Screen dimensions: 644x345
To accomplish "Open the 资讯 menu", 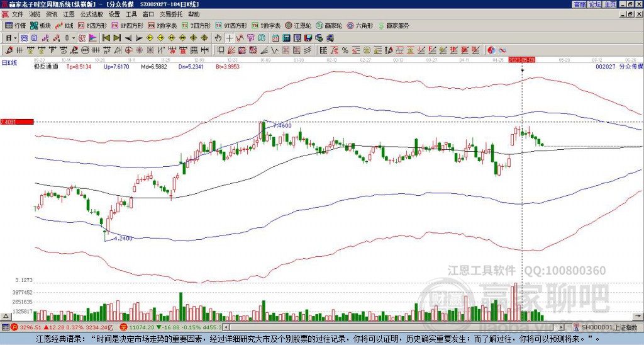I will (52, 14).
